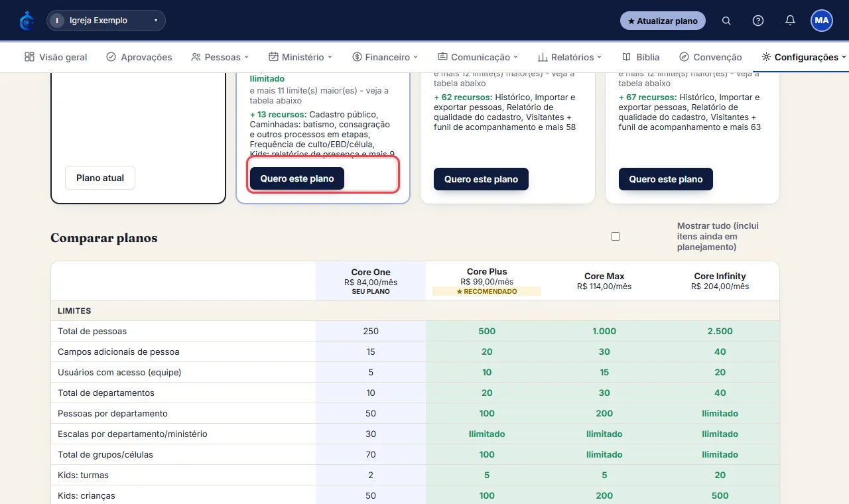Open the search magnifier icon
The width and height of the screenshot is (849, 504).
tap(726, 21)
